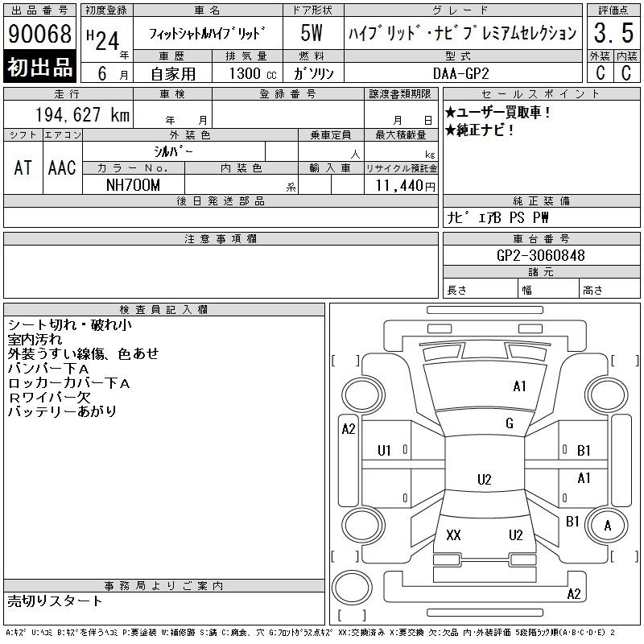Click the model code DAA-GP2
644x644 pixels.
pyautogui.click(x=461, y=73)
